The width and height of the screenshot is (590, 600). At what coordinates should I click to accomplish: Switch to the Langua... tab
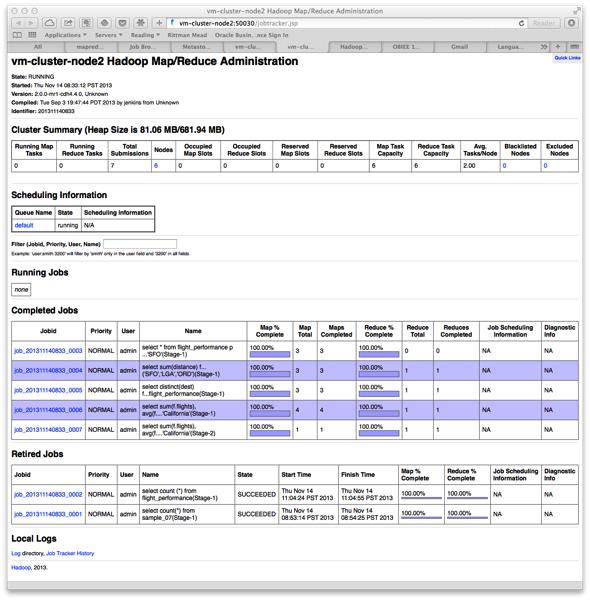(x=511, y=47)
